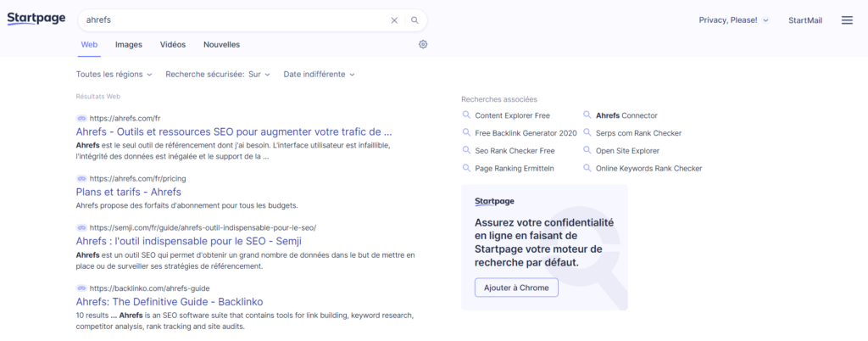Click the StartMail link in header
This screenshot has width=868, height=341.
coord(804,20)
